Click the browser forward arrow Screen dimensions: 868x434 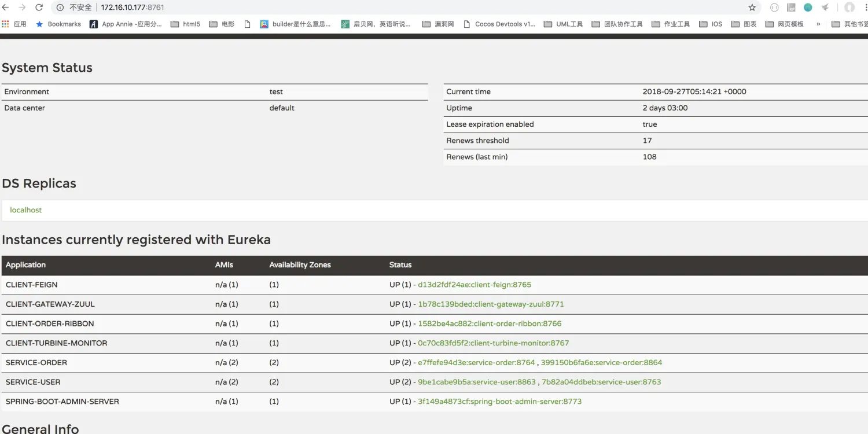22,8
